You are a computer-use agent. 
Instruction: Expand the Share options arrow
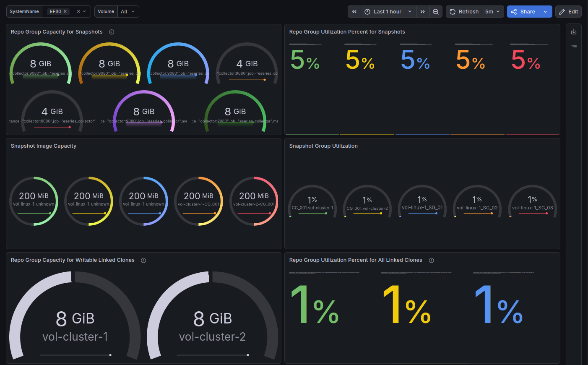click(x=545, y=12)
